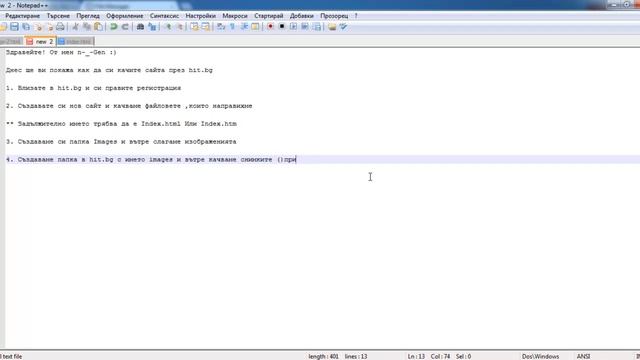Open the Синтаксис menu
The width and height of the screenshot is (640, 360).
164,16
